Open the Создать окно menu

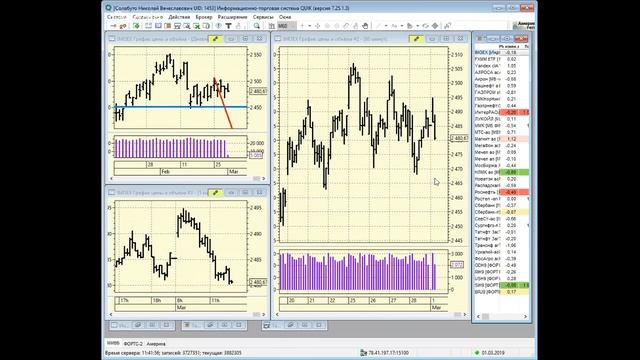[147, 17]
